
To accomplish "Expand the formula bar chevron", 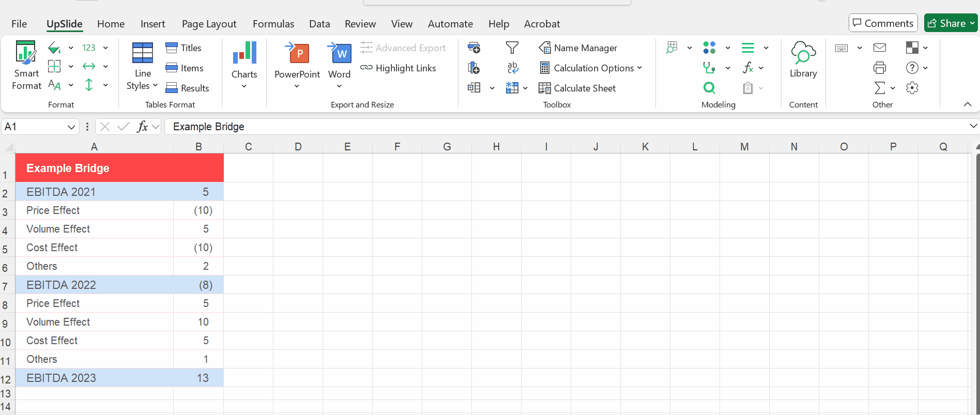I will [x=973, y=126].
